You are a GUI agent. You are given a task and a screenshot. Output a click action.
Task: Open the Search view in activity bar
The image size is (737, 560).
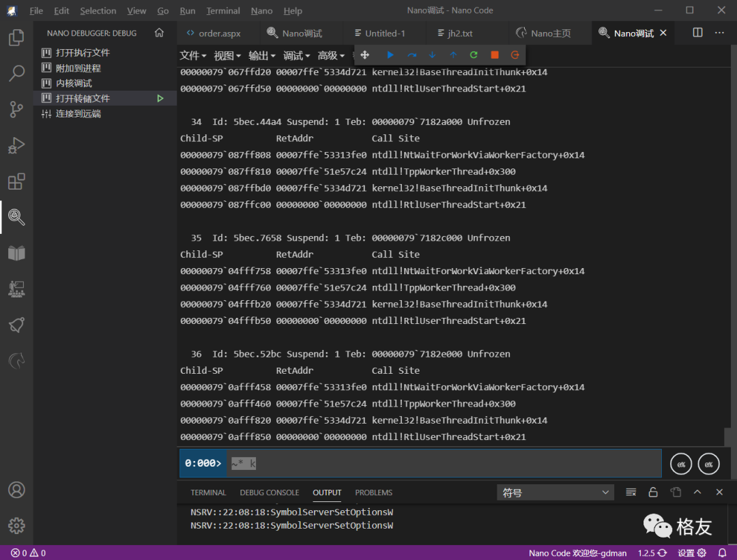16,73
